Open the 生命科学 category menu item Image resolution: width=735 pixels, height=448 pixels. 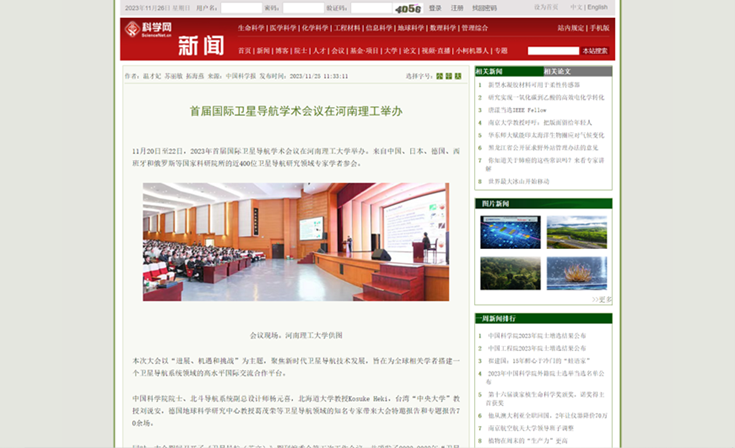coord(251,28)
